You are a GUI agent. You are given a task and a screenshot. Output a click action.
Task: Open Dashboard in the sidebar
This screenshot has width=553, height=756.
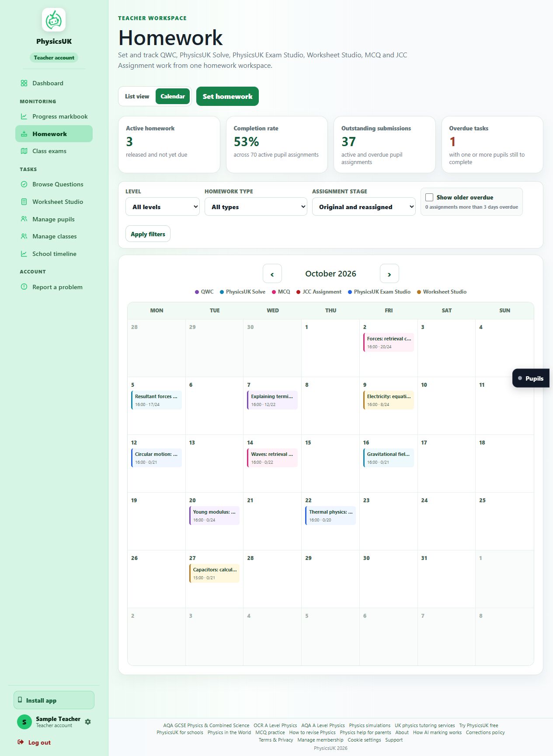pos(54,83)
